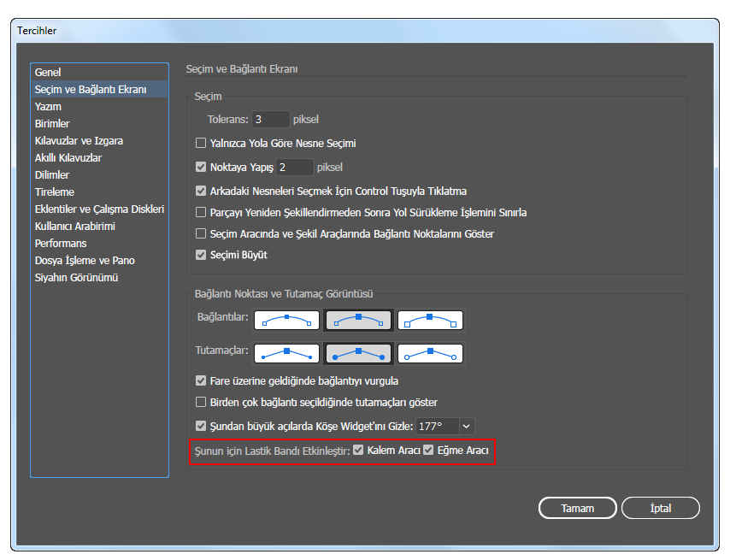Enable Birden çok bağlantı seçildiğinde tutamaçları göster

[x=201, y=402]
